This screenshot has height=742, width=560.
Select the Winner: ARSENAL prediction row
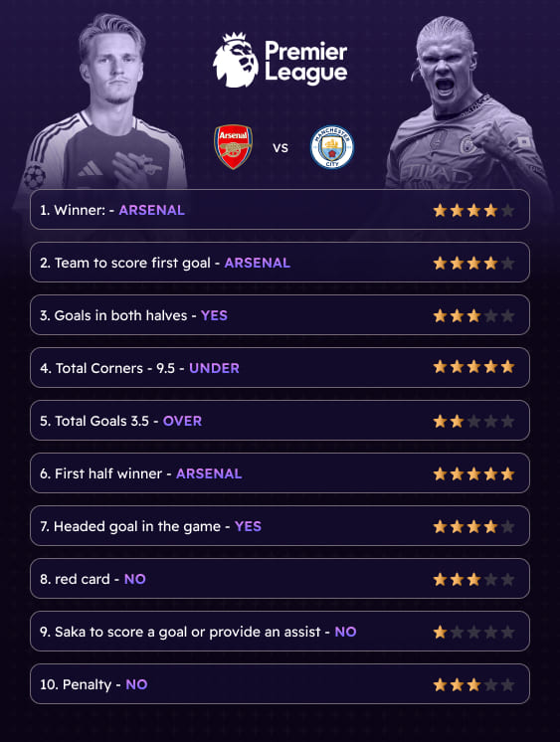(x=280, y=210)
